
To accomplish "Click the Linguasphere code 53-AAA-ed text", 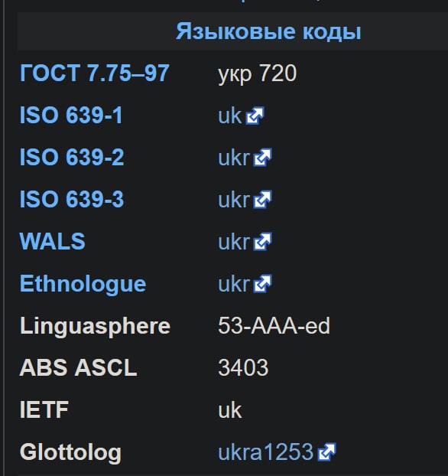I will (x=274, y=326).
